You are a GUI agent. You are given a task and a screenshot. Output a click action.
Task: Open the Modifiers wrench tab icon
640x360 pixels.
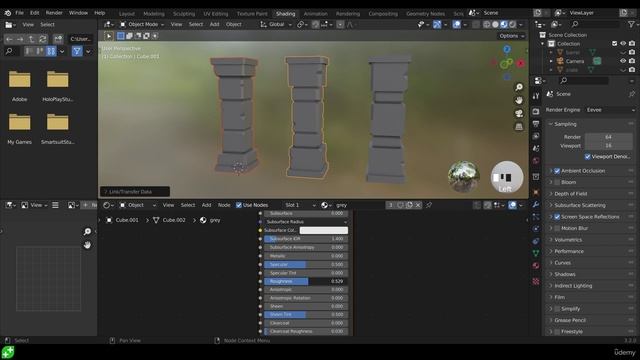[x=536, y=204]
